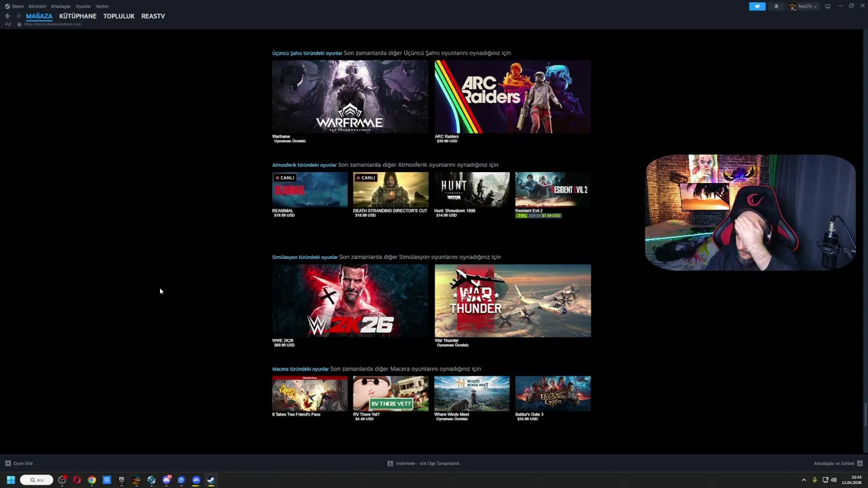Open the War Thunder banner
This screenshot has height=488, width=868.
pos(513,300)
